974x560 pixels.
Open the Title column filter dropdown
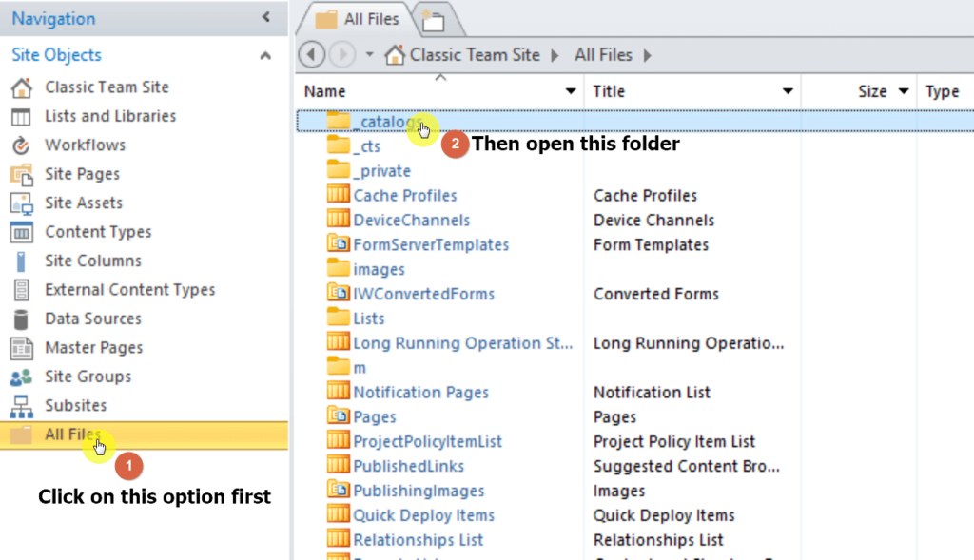tap(788, 91)
